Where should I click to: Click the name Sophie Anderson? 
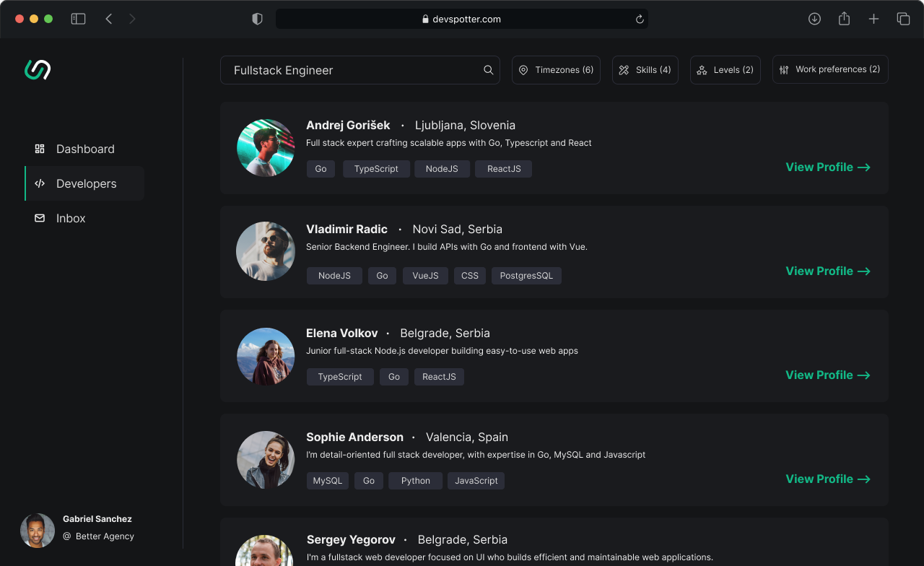click(x=354, y=437)
